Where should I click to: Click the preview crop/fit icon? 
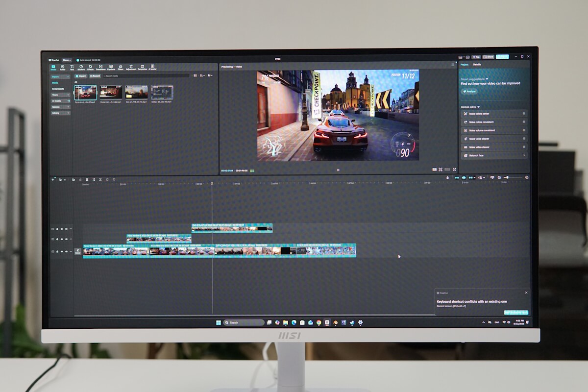pos(441,170)
